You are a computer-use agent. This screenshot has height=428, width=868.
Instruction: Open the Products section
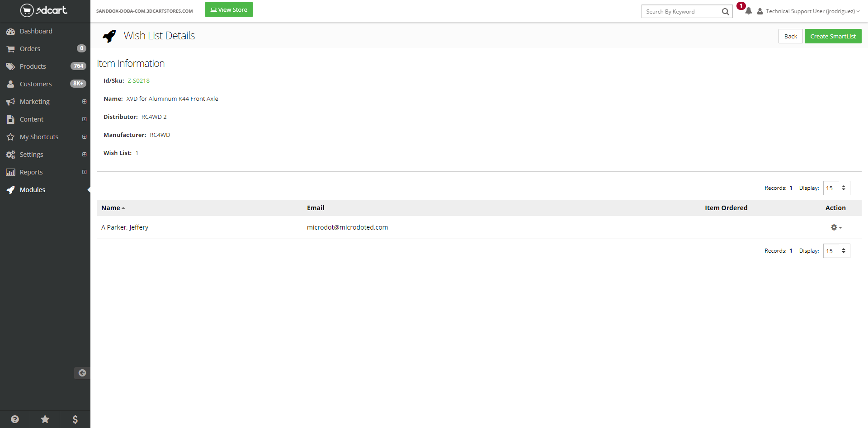click(x=33, y=66)
